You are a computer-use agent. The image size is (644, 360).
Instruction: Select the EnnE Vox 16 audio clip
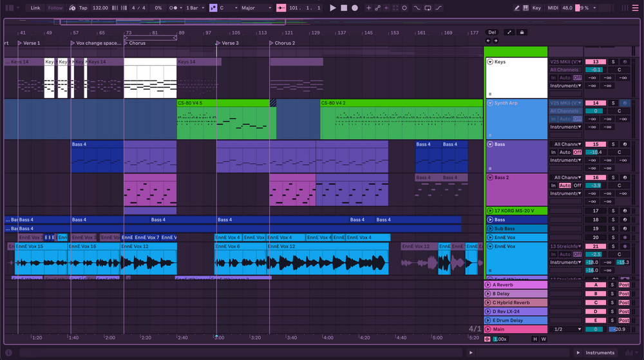(x=94, y=259)
